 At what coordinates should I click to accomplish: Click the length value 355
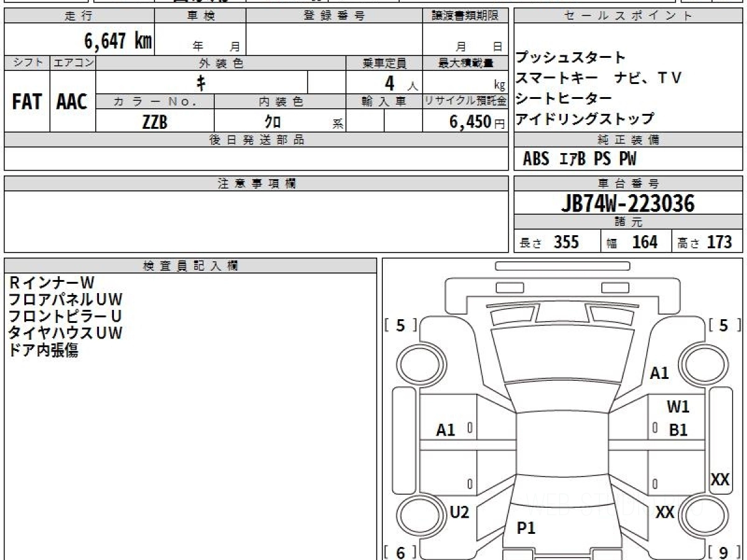566,242
